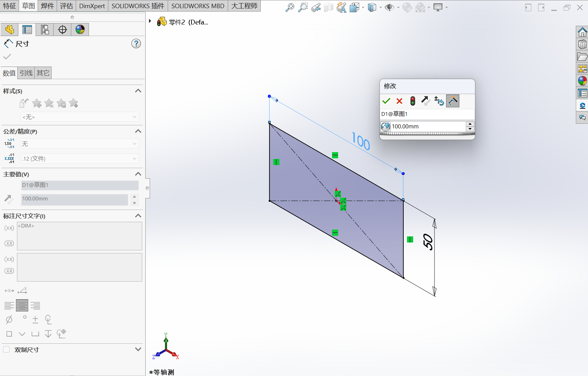The image size is (588, 376).
Task: Click the traffic light rebuild icon
Action: [x=412, y=101]
